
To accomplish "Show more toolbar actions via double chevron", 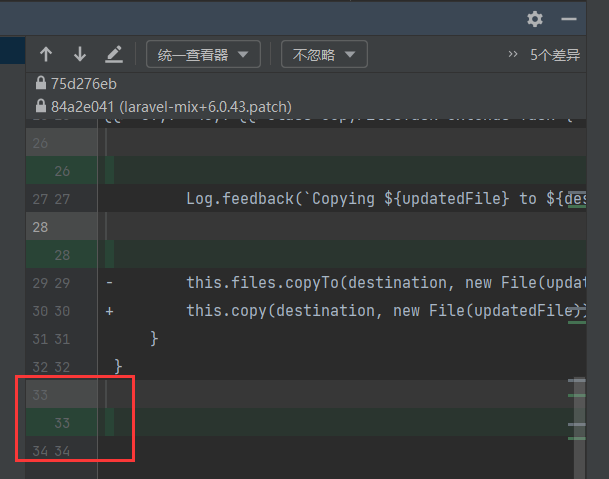I will tap(513, 55).
